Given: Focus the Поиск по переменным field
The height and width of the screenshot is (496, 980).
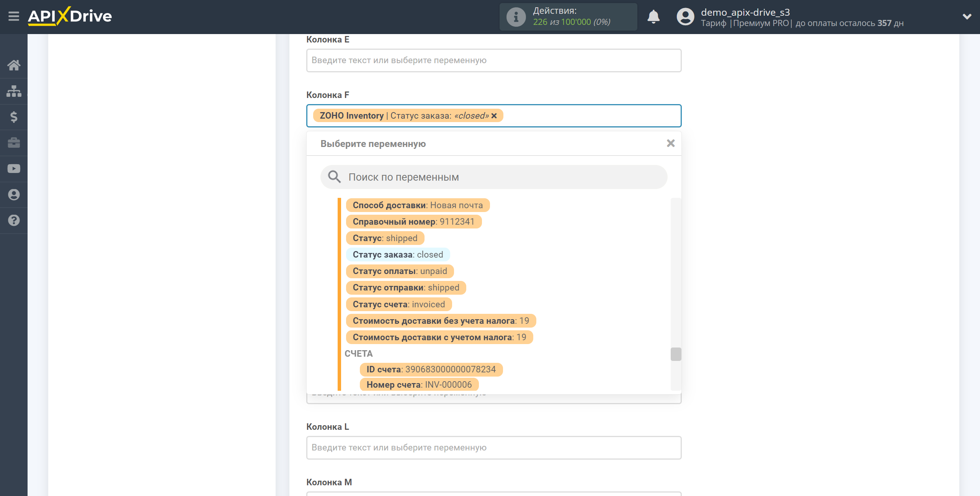Looking at the screenshot, I should point(494,177).
